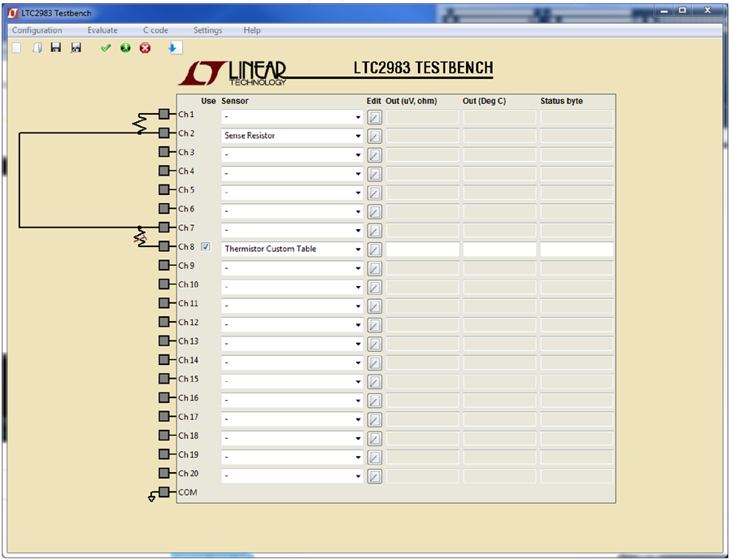Click the Ch 8 Out (Deg C) field
Image resolution: width=732 pixels, height=560 pixels.
pyautogui.click(x=499, y=250)
